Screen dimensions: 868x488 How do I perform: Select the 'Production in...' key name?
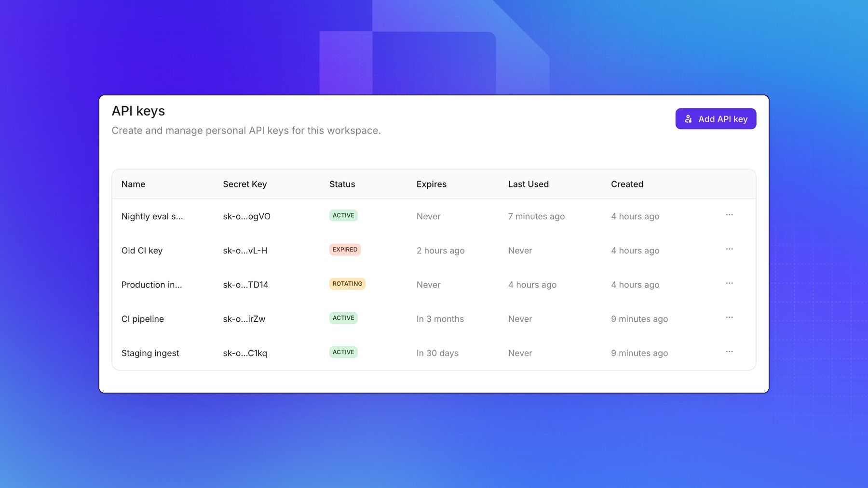pyautogui.click(x=152, y=285)
